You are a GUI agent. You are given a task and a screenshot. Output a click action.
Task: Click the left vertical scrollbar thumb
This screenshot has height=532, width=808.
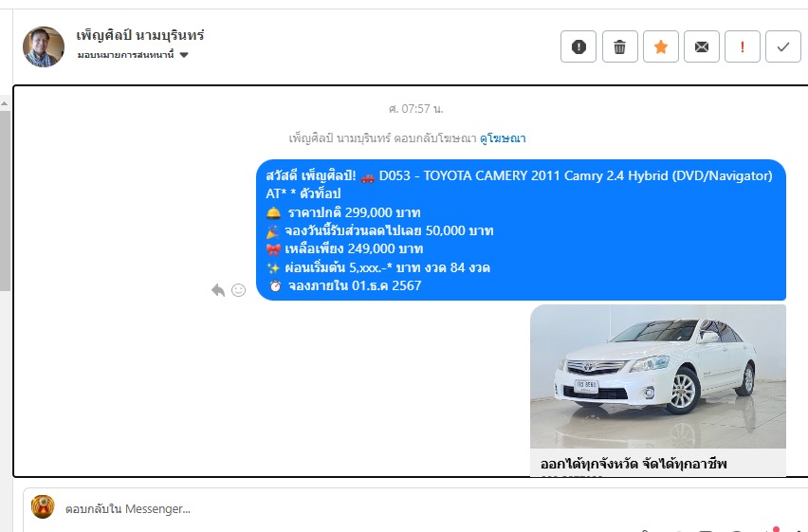(5, 201)
